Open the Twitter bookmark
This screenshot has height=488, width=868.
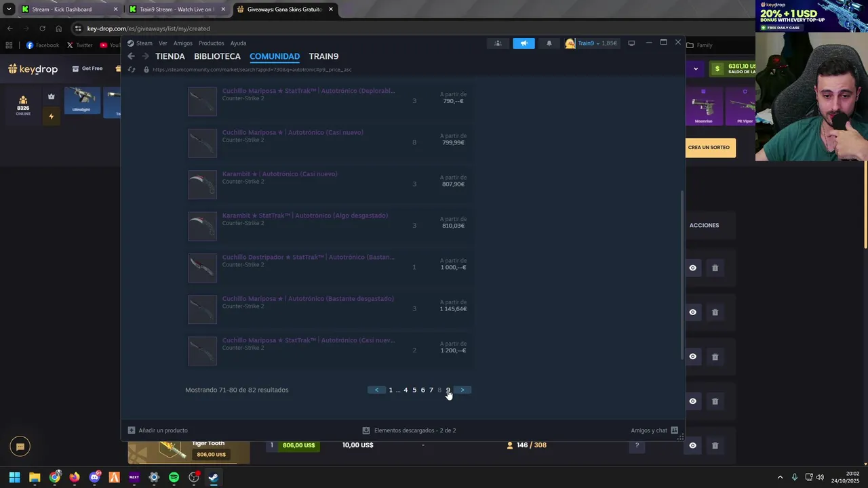[x=79, y=45]
